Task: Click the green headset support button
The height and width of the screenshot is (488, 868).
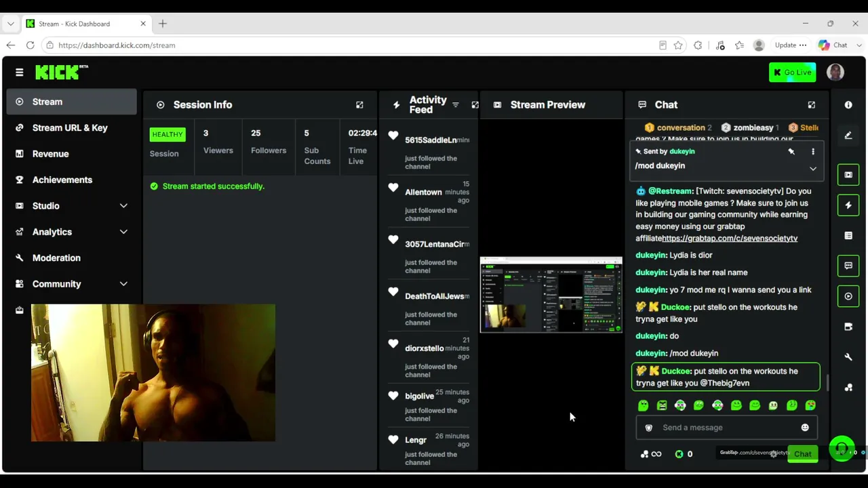Action: (x=842, y=449)
